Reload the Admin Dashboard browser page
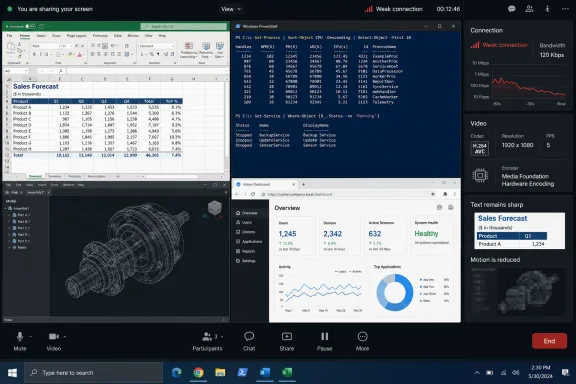Image resolution: width=576 pixels, height=384 pixels. (253, 194)
